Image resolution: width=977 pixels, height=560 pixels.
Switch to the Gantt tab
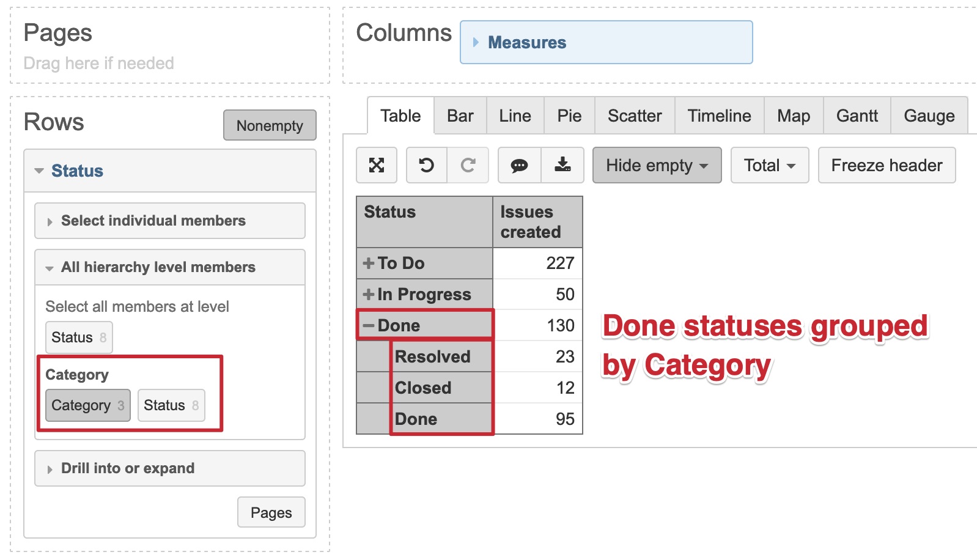(857, 116)
